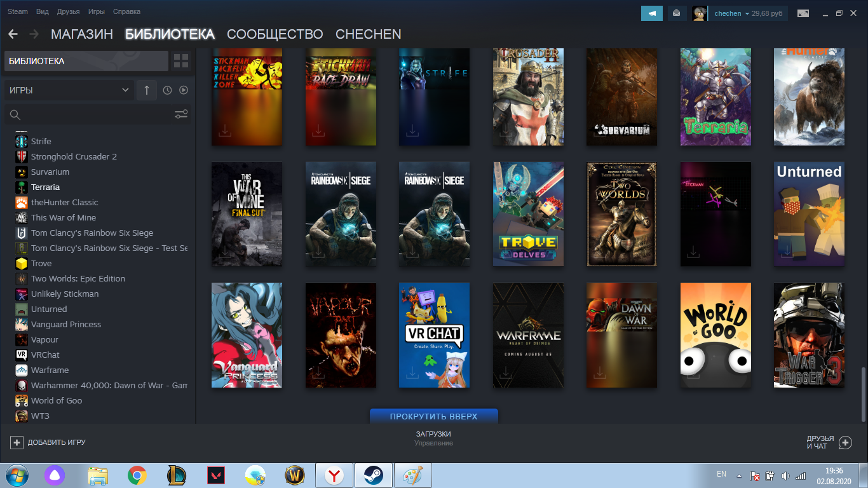Screen dimensions: 868x488
Task: Click World of Goo list icon
Action: coord(22,400)
